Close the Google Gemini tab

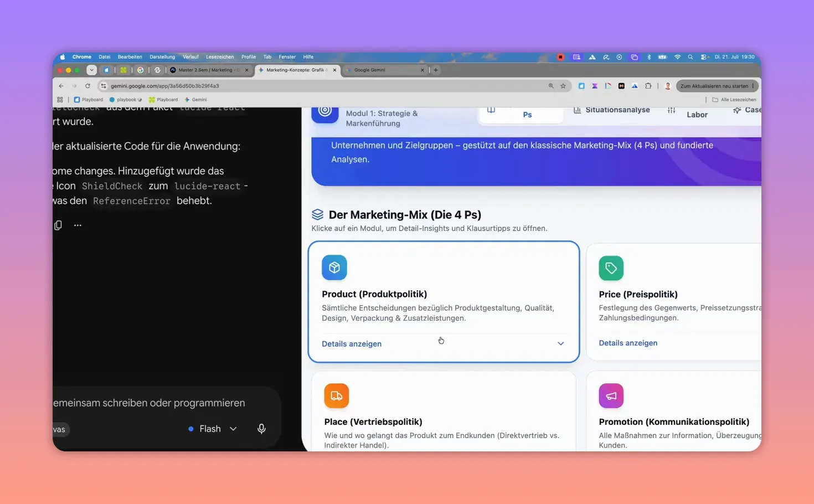pos(423,70)
